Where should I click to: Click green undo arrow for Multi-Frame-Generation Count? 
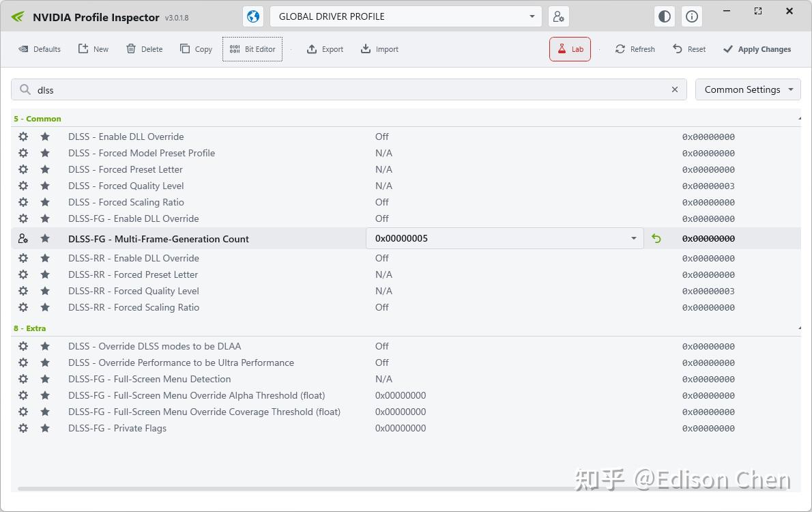click(x=656, y=238)
